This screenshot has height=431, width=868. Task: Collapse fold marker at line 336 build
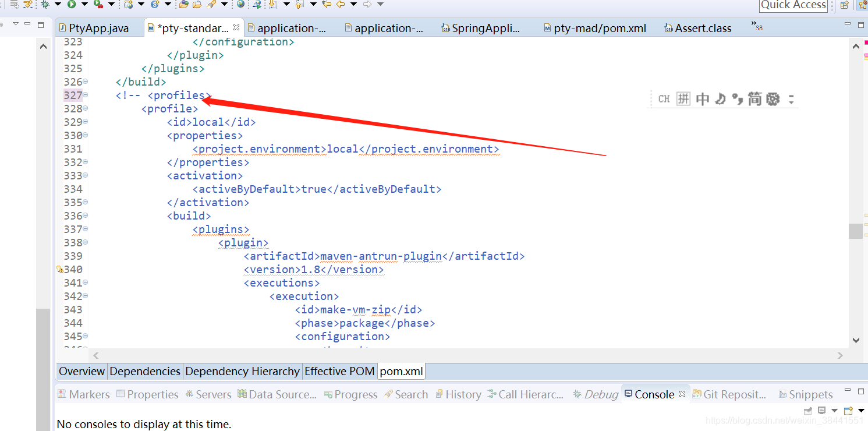point(86,216)
